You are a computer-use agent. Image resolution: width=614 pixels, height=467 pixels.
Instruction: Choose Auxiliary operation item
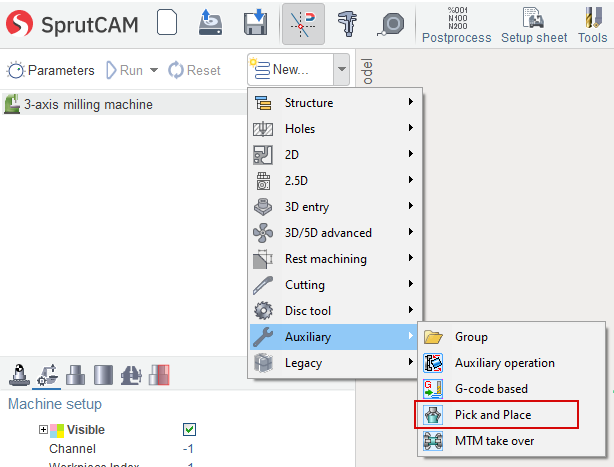pos(511,363)
